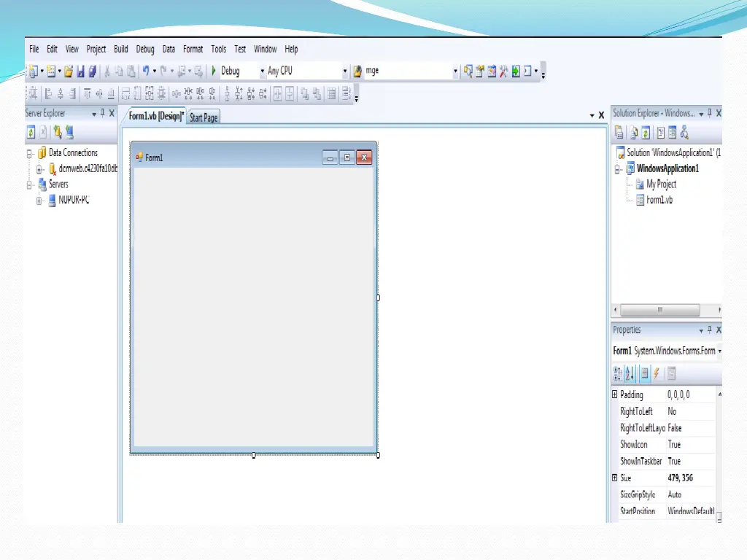Click the ShowIcon True value

674,444
